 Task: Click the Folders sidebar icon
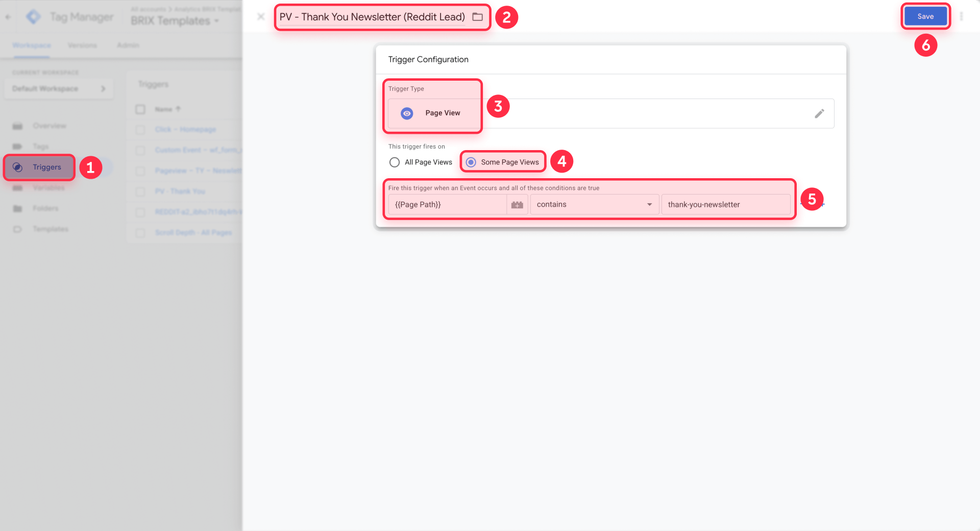pos(17,208)
